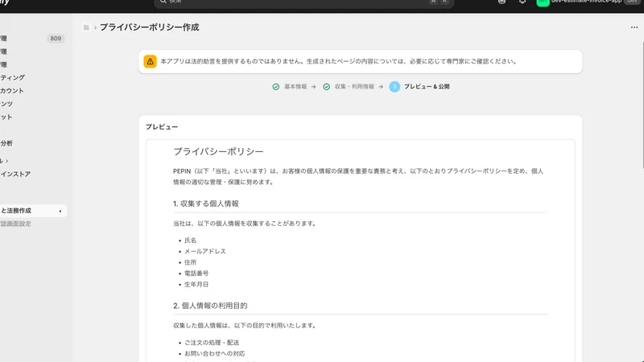Open the 分析 sidebar item
The height and width of the screenshot is (362, 644).
[x=6, y=143]
